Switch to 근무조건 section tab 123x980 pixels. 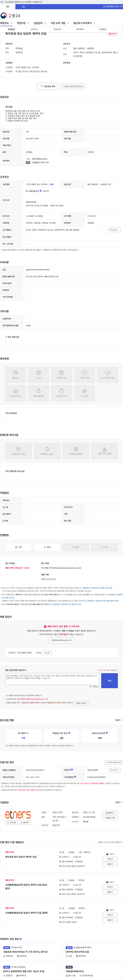pyautogui.click(x=34, y=29)
